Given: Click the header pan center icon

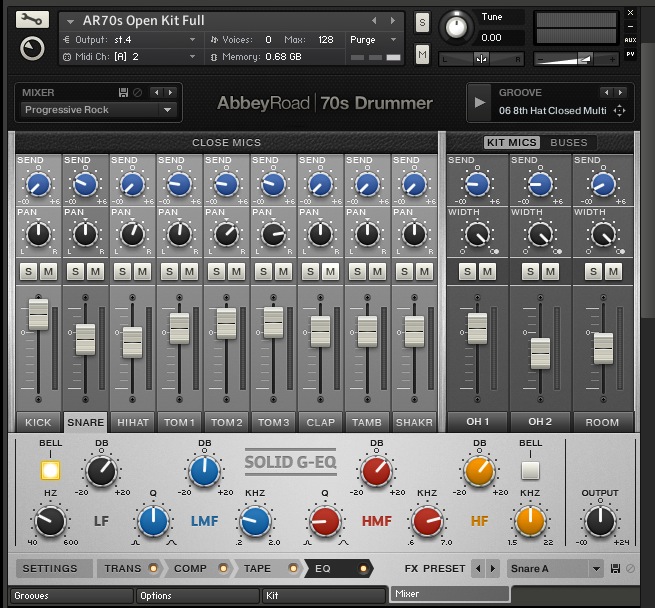Looking at the screenshot, I should (x=481, y=59).
